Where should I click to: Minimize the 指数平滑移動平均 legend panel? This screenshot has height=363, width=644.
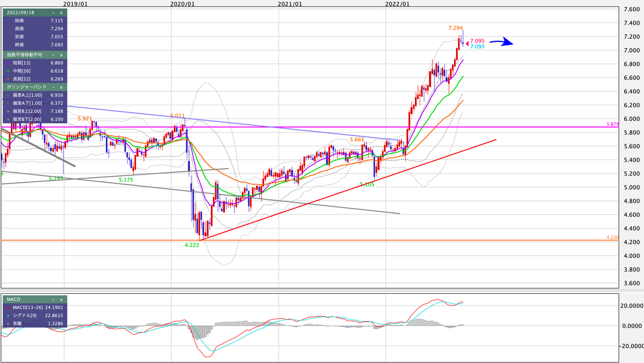53,55
